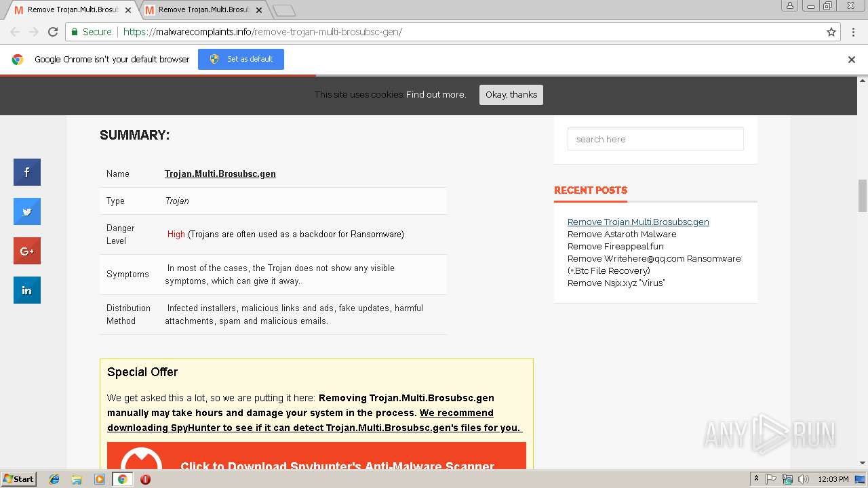868x488 pixels.
Task: Switch to the first Remove Trojan.Multi.Brosubsc tab
Action: (72, 10)
